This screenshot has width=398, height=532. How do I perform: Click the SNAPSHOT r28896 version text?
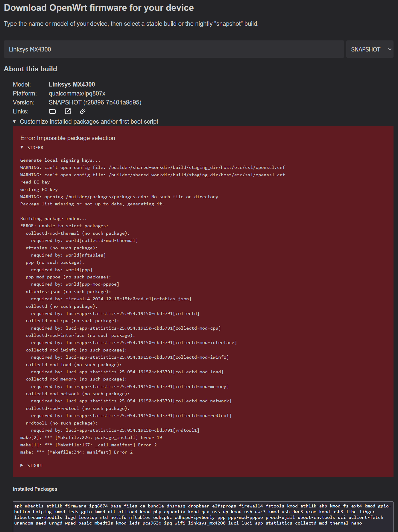pyautogui.click(x=95, y=102)
